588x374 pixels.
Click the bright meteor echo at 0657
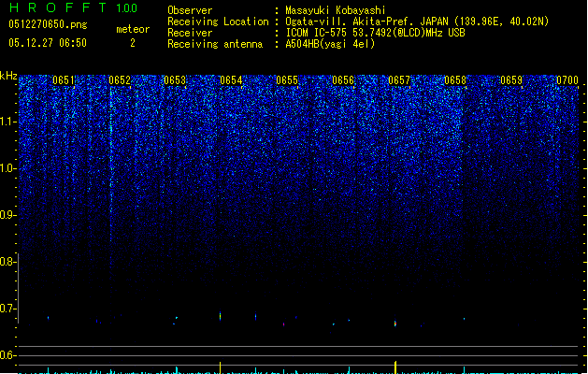pos(395,323)
